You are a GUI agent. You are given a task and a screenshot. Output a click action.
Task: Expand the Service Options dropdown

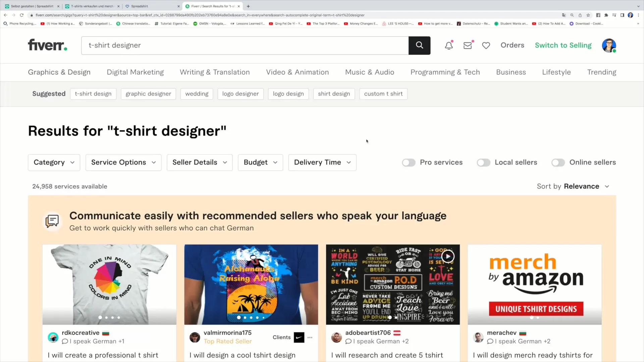pyautogui.click(x=123, y=163)
